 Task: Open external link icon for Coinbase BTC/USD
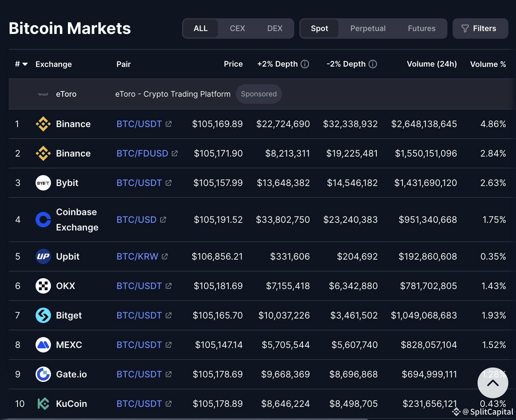pos(163,220)
